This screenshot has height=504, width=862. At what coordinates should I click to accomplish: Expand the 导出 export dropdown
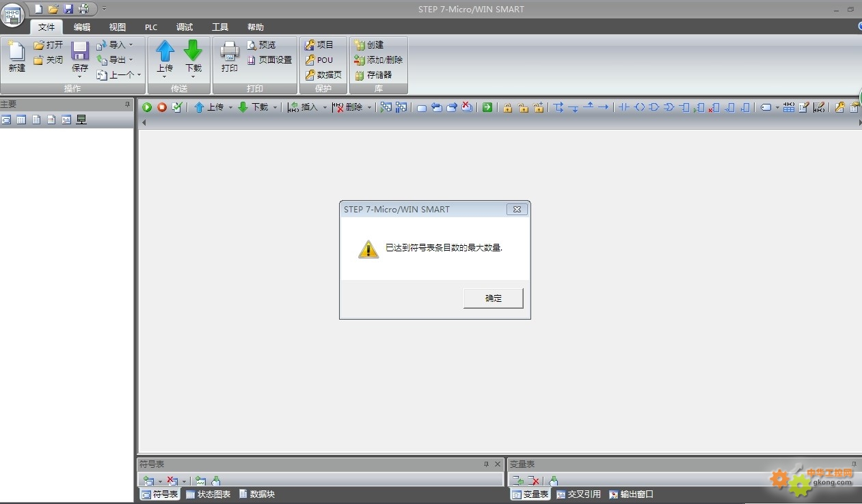pos(131,60)
